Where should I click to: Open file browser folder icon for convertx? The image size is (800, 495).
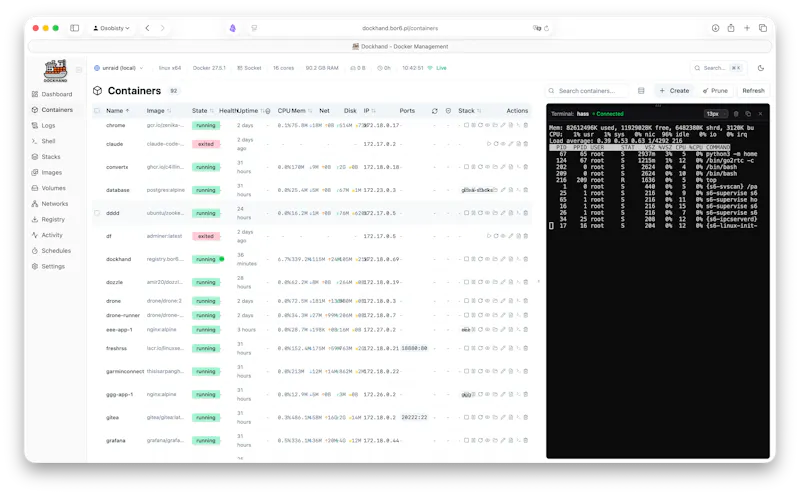click(495, 167)
